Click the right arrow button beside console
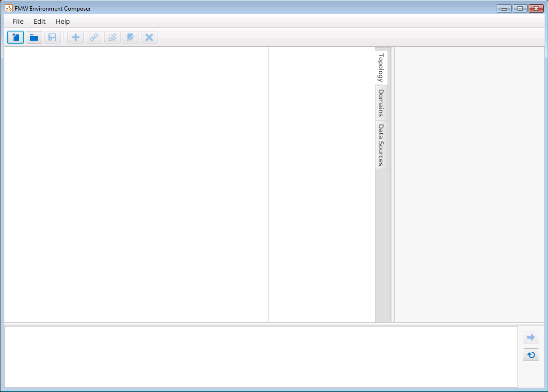Image resolution: width=548 pixels, height=392 pixels. (x=531, y=337)
